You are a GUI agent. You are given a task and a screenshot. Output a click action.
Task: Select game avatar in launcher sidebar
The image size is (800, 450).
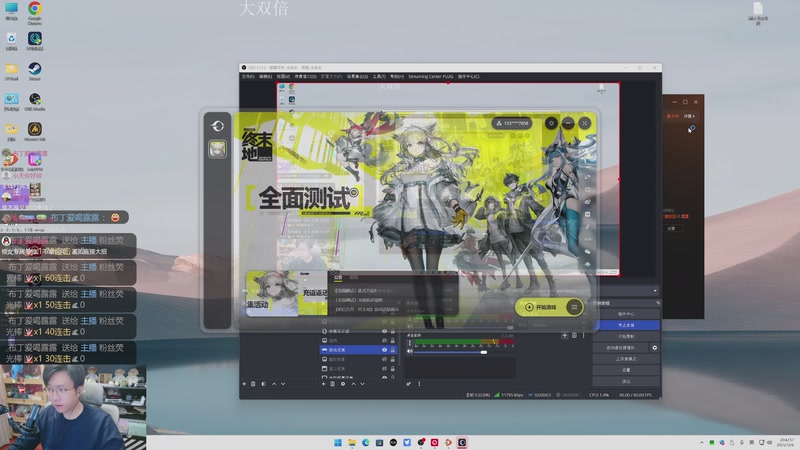[x=217, y=149]
